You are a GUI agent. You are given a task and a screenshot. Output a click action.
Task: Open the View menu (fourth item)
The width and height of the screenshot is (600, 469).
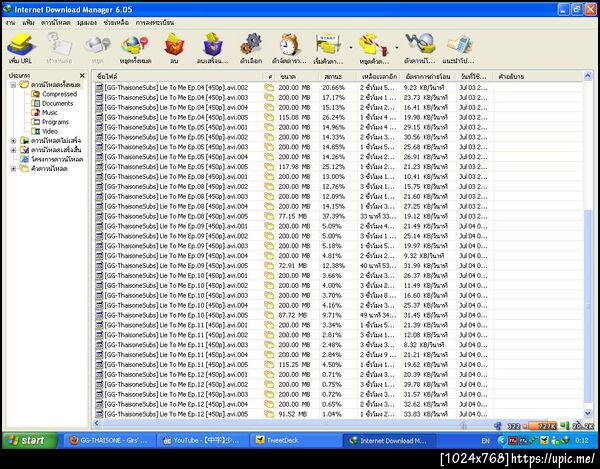coord(87,23)
